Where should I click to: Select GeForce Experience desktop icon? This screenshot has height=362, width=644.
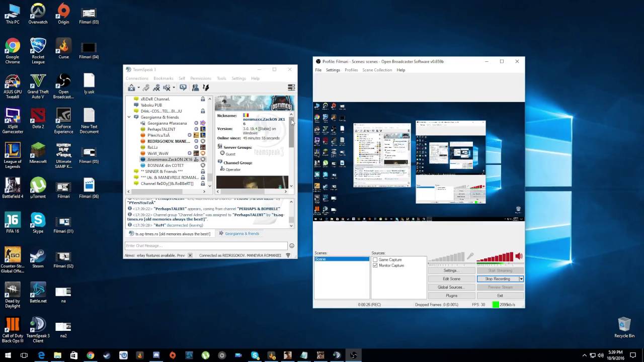pyautogui.click(x=63, y=121)
